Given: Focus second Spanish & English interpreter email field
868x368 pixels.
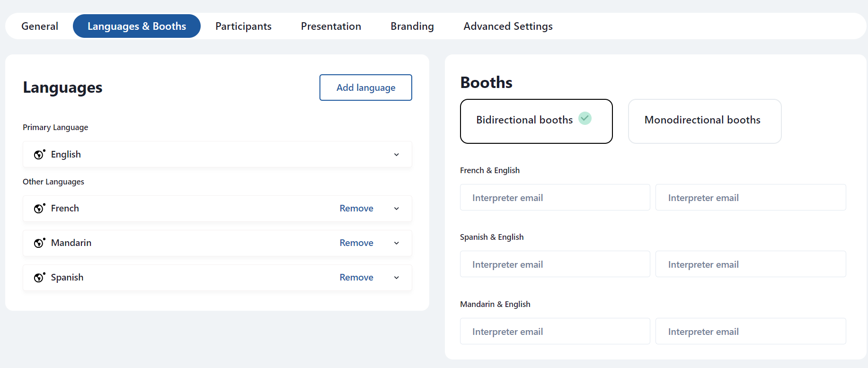Looking at the screenshot, I should [x=751, y=264].
